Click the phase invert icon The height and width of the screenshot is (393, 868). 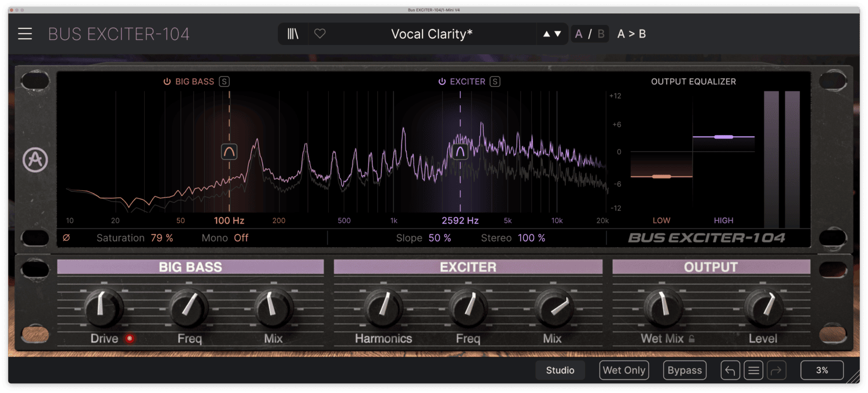[66, 238]
